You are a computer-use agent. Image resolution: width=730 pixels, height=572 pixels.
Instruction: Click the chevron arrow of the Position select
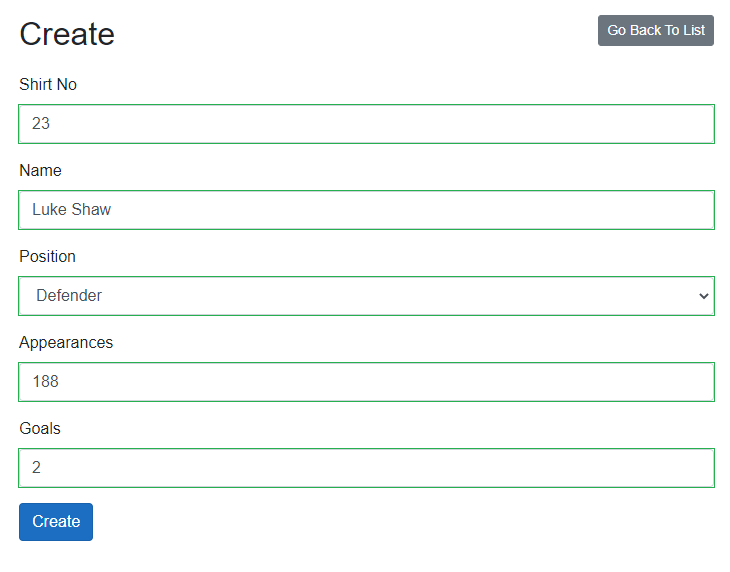(x=703, y=296)
